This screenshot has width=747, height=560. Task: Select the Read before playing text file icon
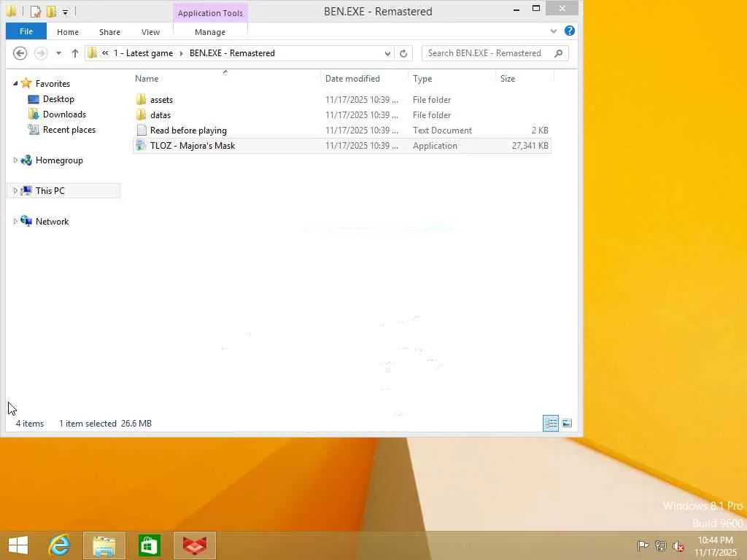[141, 130]
